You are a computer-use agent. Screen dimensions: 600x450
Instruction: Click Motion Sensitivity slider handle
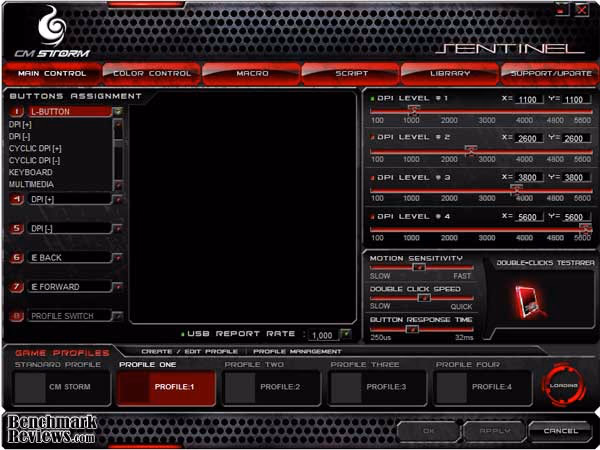point(419,267)
